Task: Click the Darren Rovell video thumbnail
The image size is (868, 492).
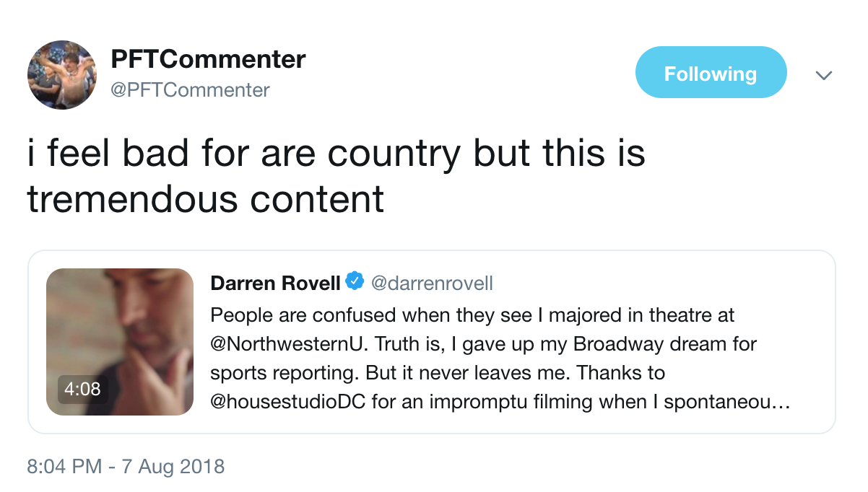Action: pos(120,341)
